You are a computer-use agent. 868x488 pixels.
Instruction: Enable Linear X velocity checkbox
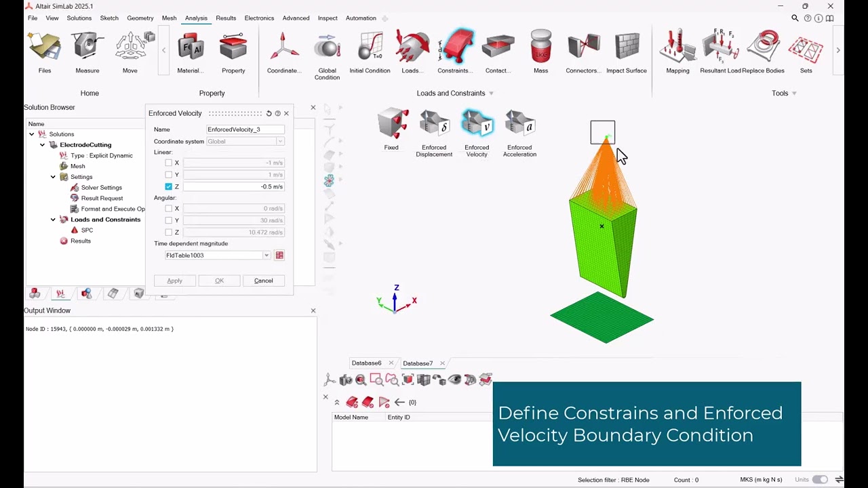tap(169, 163)
